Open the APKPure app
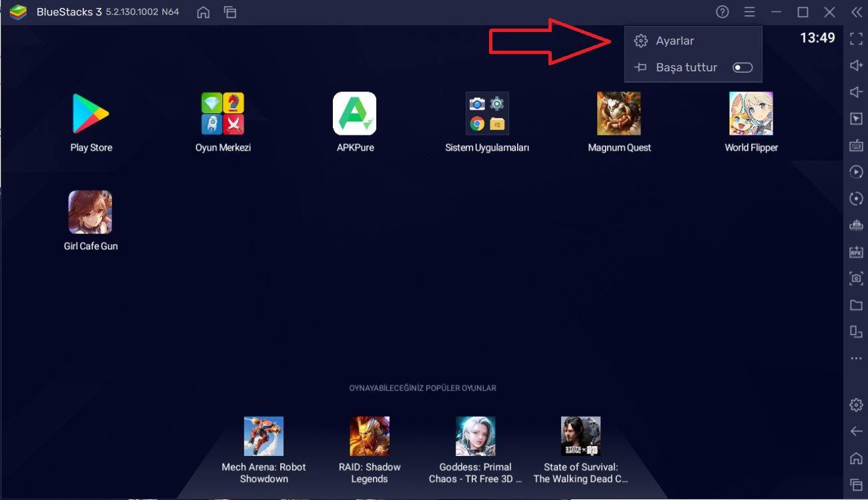868x500 pixels. [x=355, y=114]
